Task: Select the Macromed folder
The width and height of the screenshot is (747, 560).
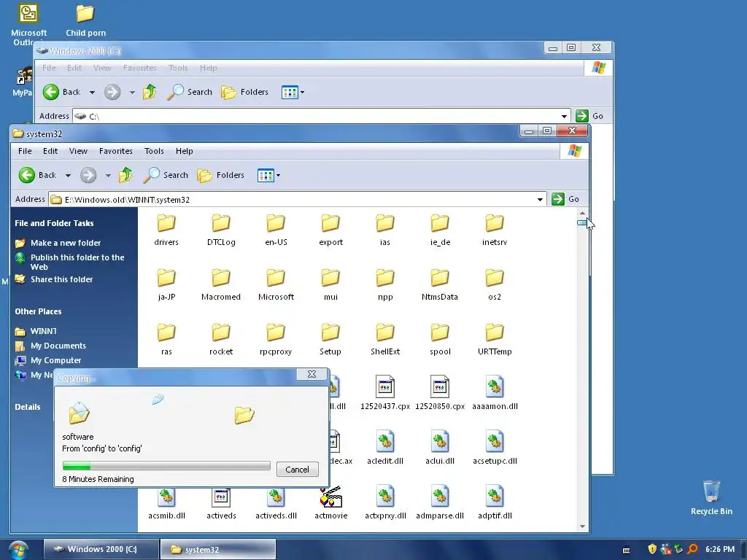Action: coord(221,285)
